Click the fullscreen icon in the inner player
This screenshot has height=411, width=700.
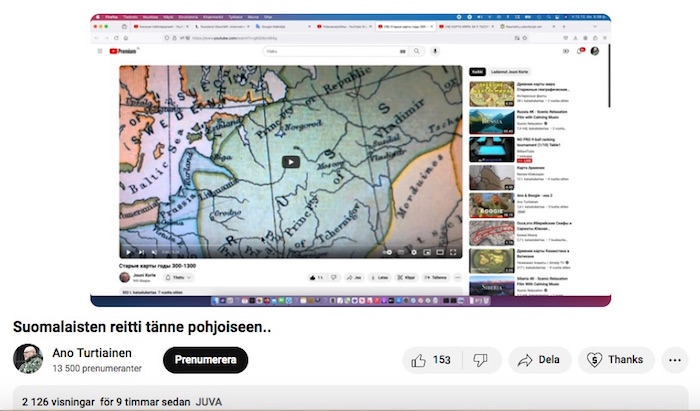click(x=453, y=252)
